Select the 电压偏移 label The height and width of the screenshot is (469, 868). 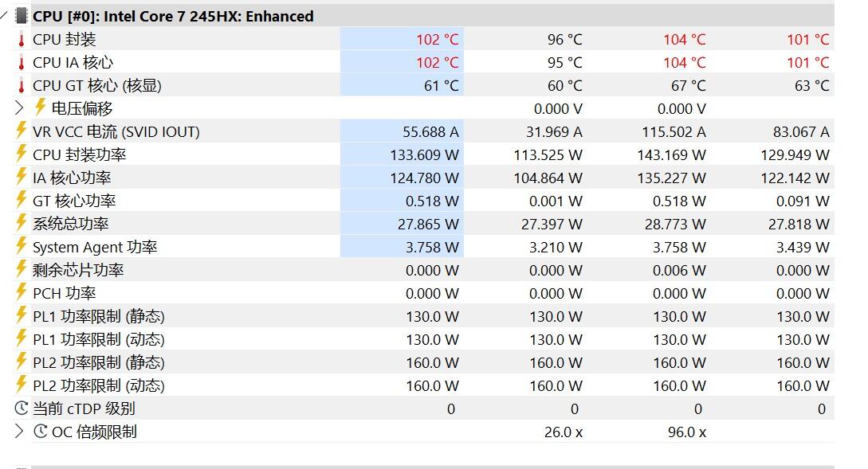82,109
